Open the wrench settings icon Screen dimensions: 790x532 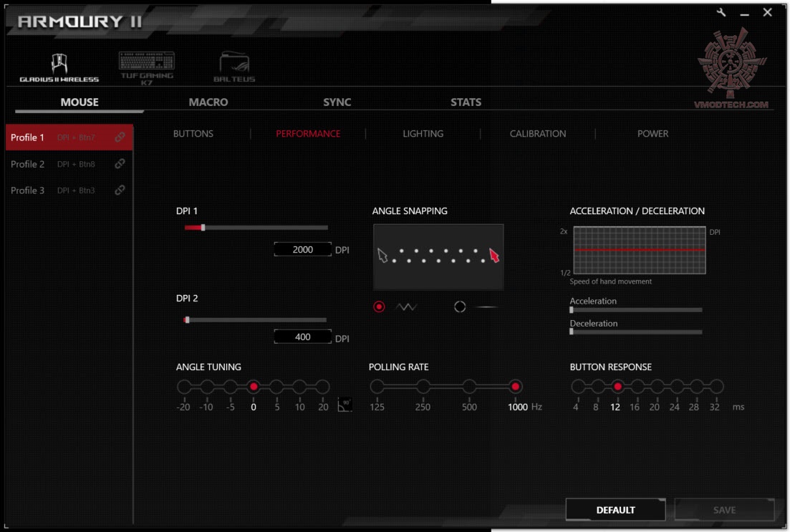721,12
